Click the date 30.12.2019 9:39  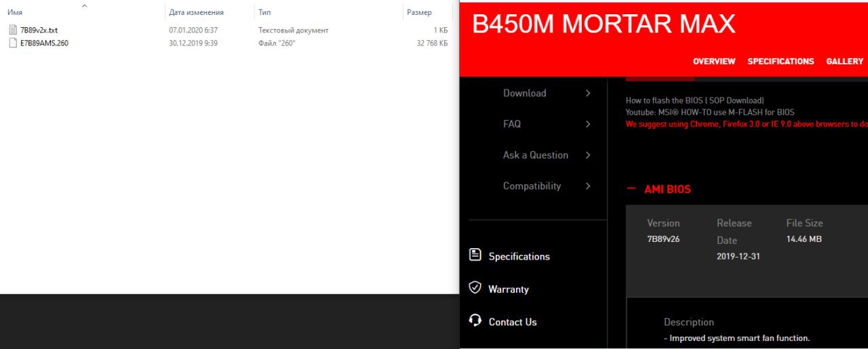tap(193, 43)
